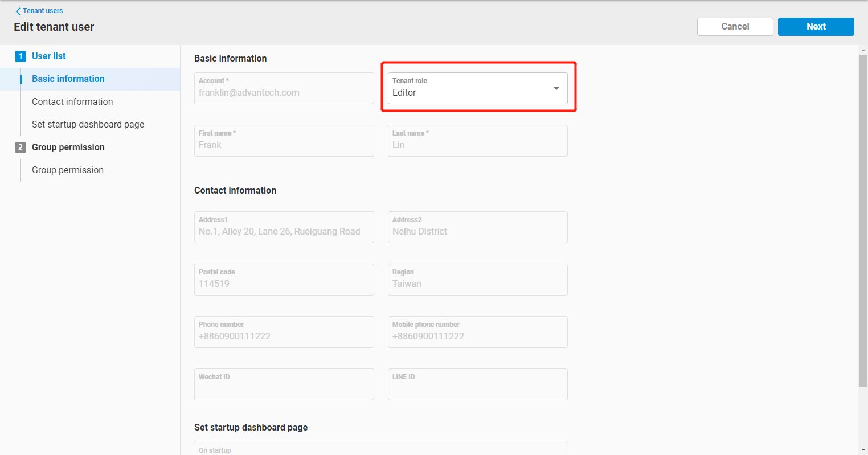Select the Group permission sub-item
Screen dimensions: 868x455
pyautogui.click(x=68, y=170)
